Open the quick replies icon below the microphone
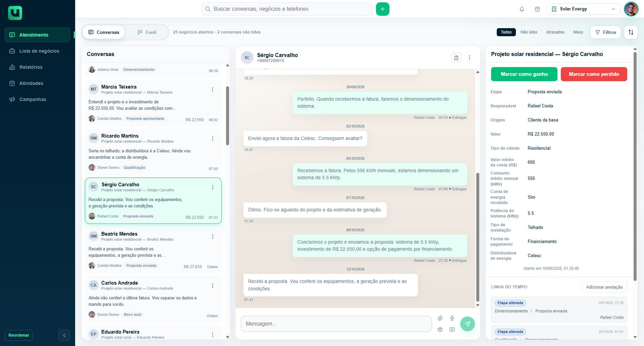The width and height of the screenshot is (644, 346). (x=452, y=329)
